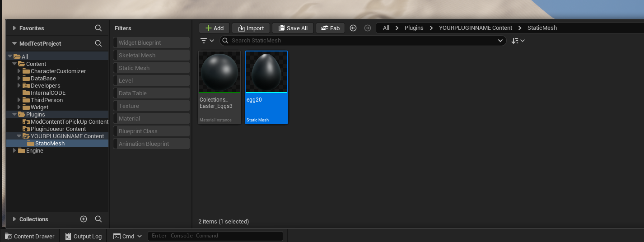Select PluginJoueur Content folder
The height and width of the screenshot is (242, 644).
54,129
